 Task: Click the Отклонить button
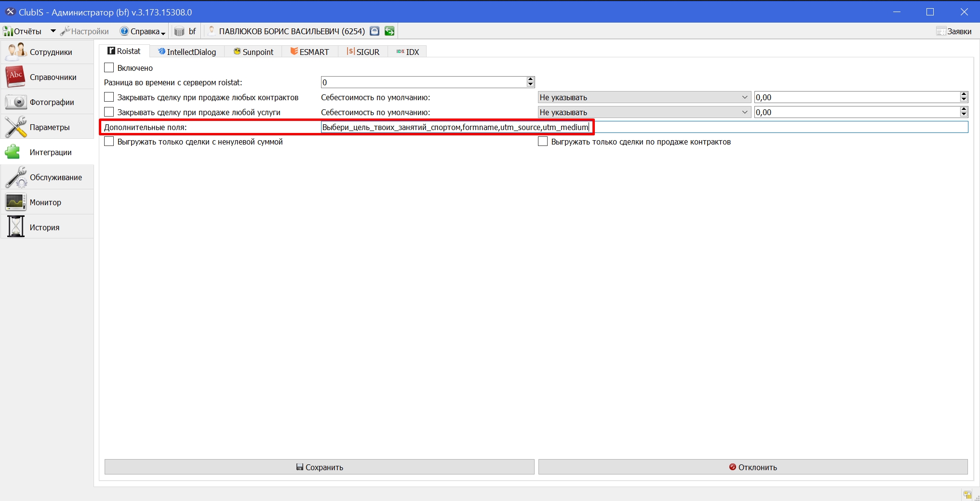(753, 467)
